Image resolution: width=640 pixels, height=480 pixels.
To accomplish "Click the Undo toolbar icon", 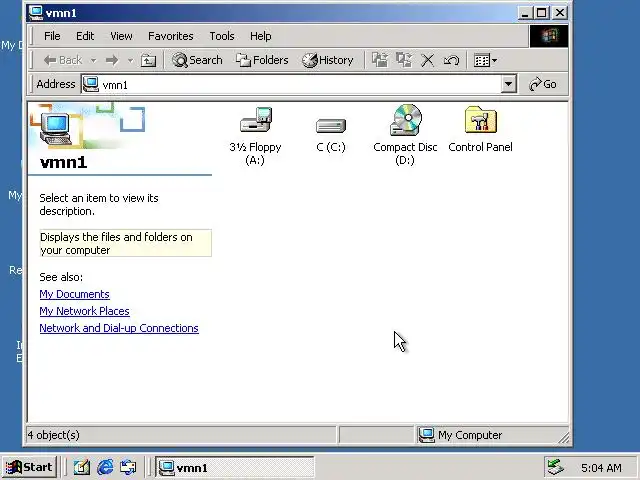I will click(x=451, y=60).
